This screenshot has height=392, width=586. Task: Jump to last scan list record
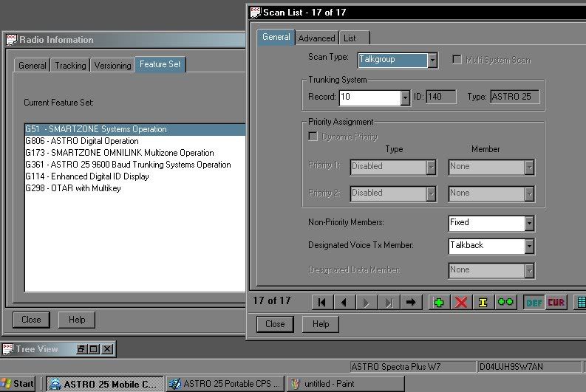coord(388,303)
